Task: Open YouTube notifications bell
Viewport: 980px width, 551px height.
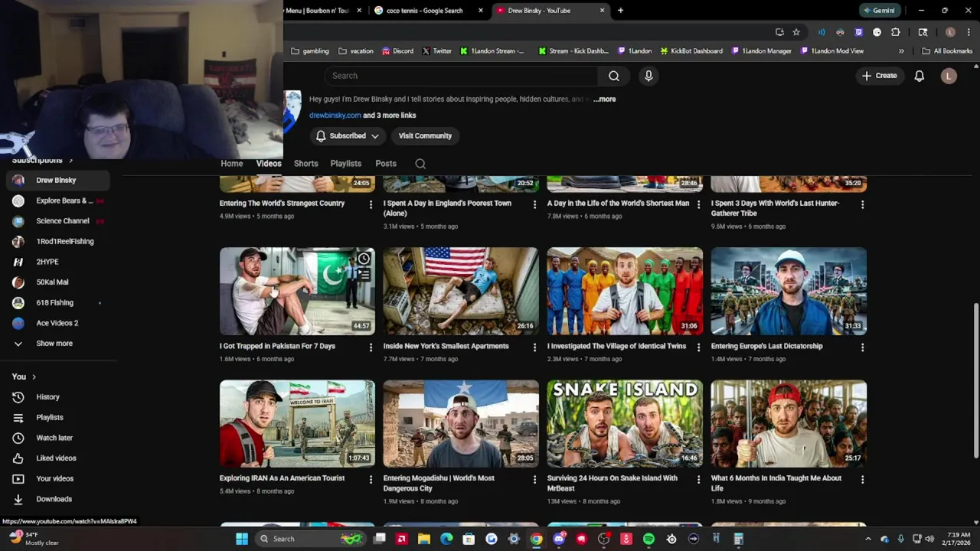Action: 919,76
